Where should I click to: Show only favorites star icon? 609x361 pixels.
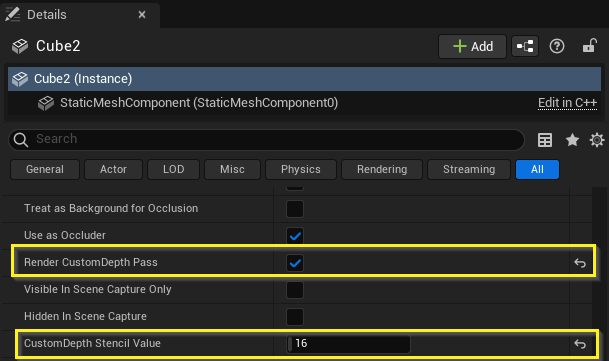572,140
